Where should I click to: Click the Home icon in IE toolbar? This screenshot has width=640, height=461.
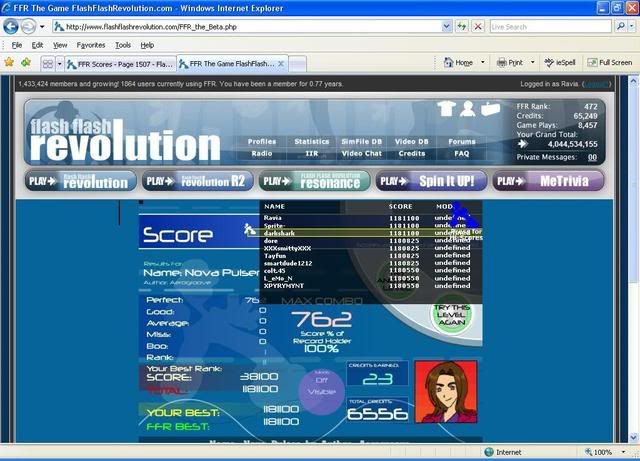[447, 62]
